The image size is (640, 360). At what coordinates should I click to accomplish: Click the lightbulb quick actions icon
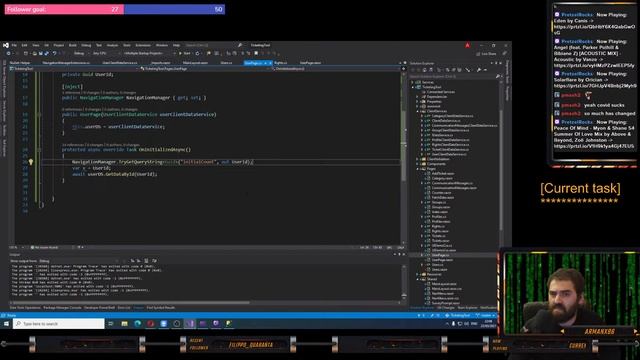[x=31, y=162]
